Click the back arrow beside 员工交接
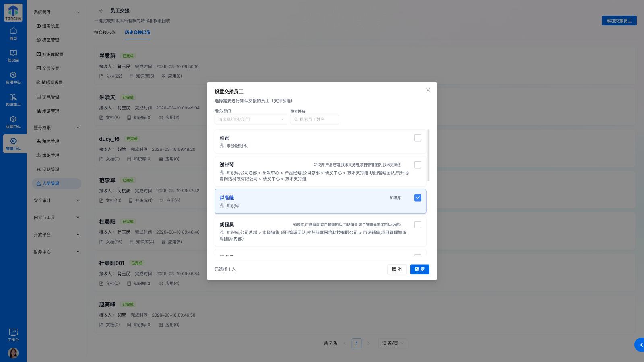Screen dimensions: 644x362 tap(101, 11)
